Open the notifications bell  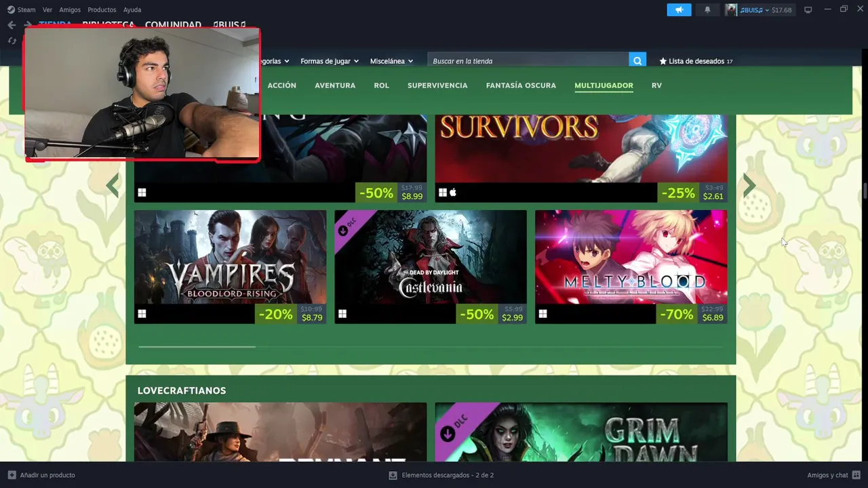click(x=707, y=9)
